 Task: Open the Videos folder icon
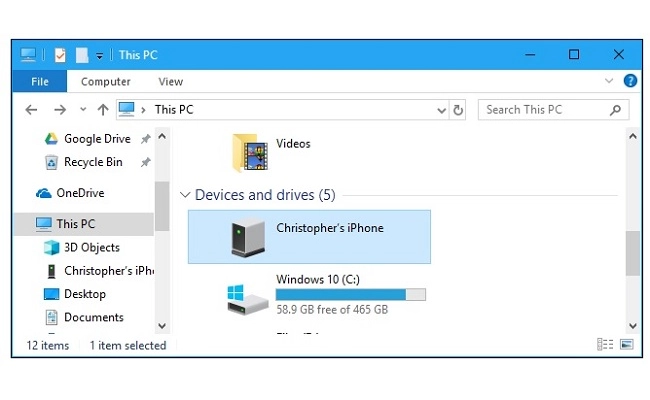(250, 152)
